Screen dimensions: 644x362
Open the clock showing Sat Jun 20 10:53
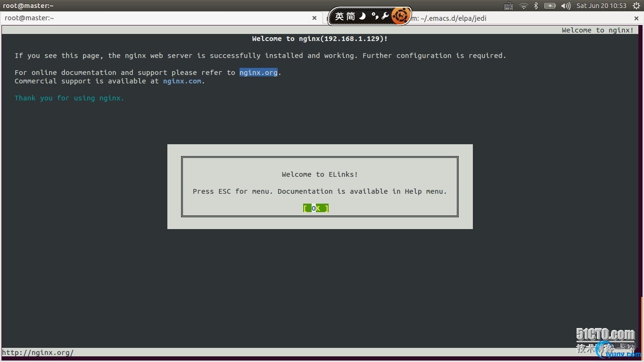(x=602, y=6)
